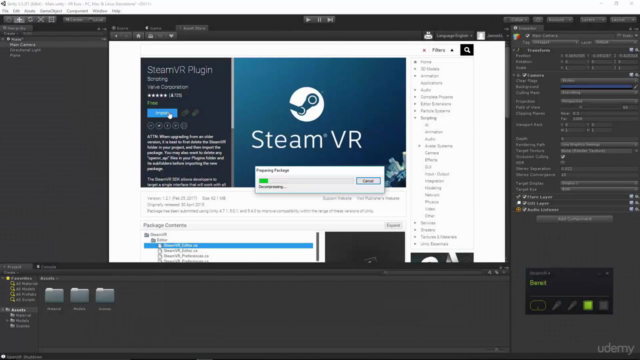Toggle Flare Layer component checkbox
640x360 pixels.
[524, 197]
